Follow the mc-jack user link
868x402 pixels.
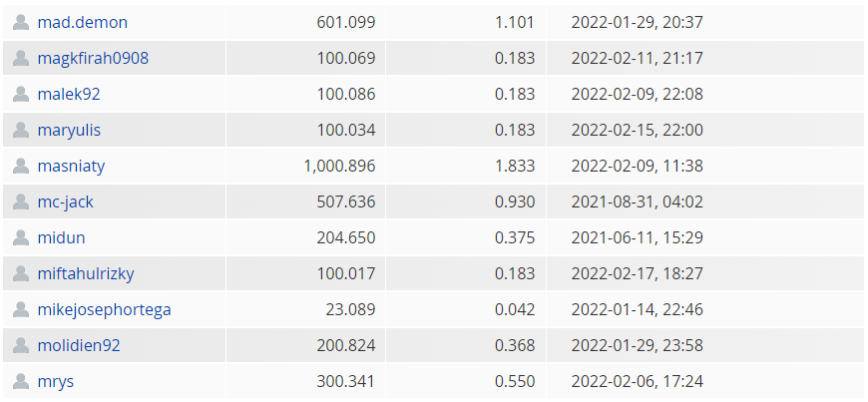coord(65,202)
